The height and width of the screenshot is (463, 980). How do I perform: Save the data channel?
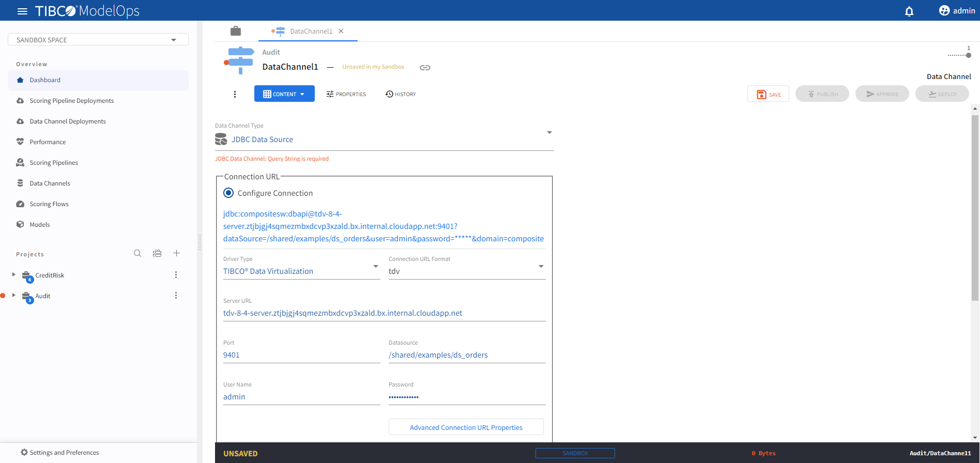(768, 94)
